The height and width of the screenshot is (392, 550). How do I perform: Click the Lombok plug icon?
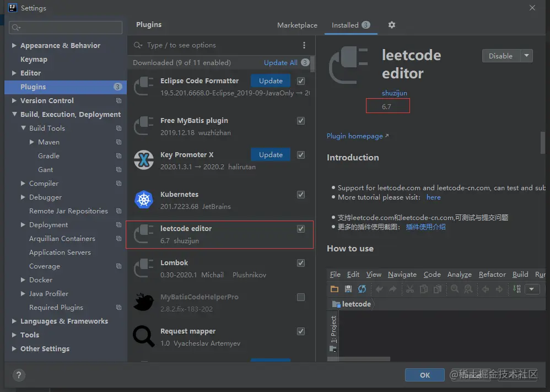(x=144, y=268)
